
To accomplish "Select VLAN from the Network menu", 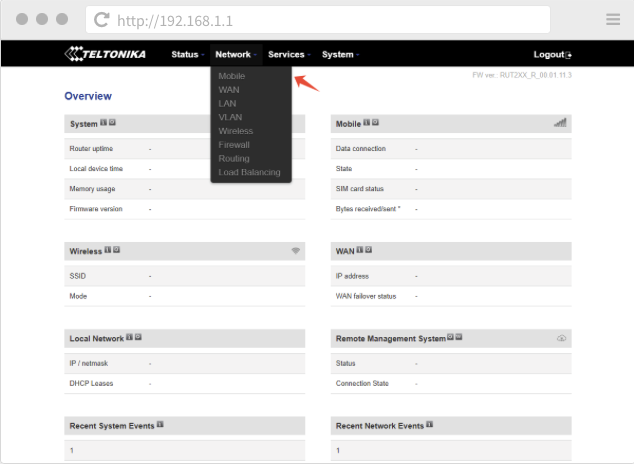I will click(x=230, y=117).
